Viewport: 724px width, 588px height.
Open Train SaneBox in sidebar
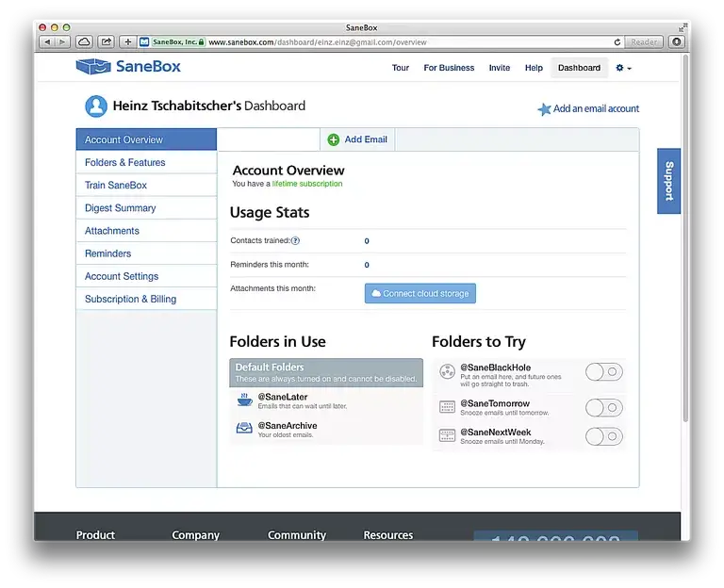[x=146, y=185]
